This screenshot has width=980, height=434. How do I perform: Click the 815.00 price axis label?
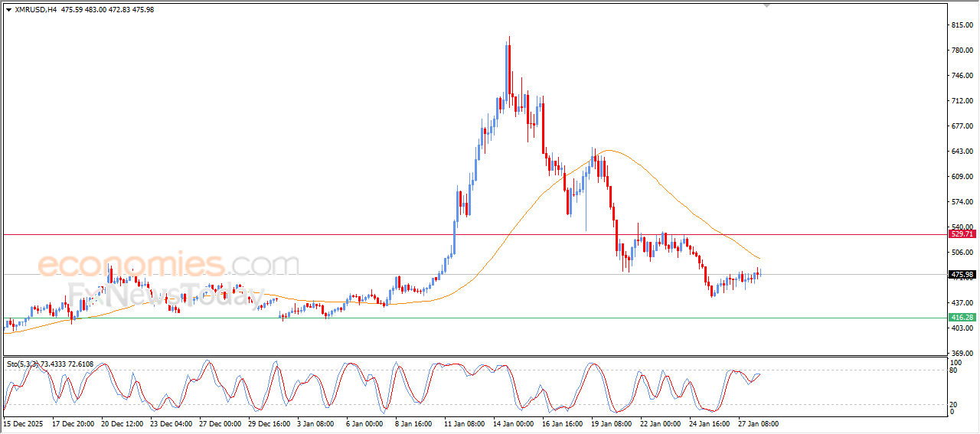coord(961,25)
